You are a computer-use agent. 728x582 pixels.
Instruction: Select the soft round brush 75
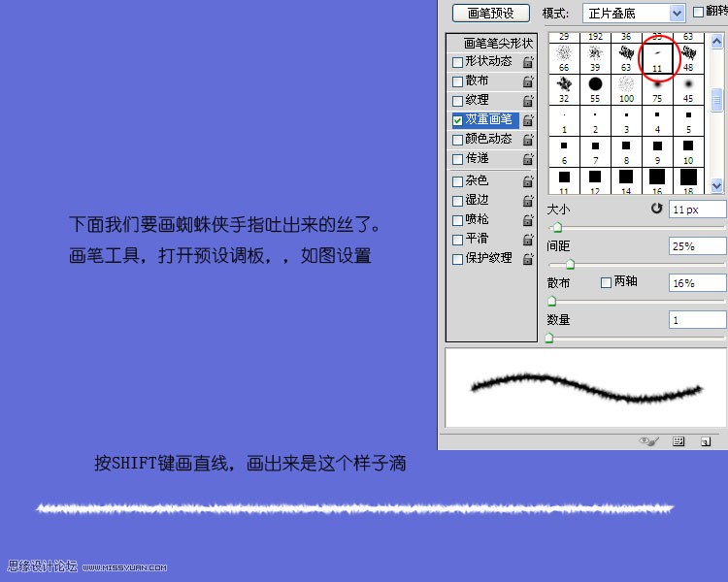tap(657, 89)
